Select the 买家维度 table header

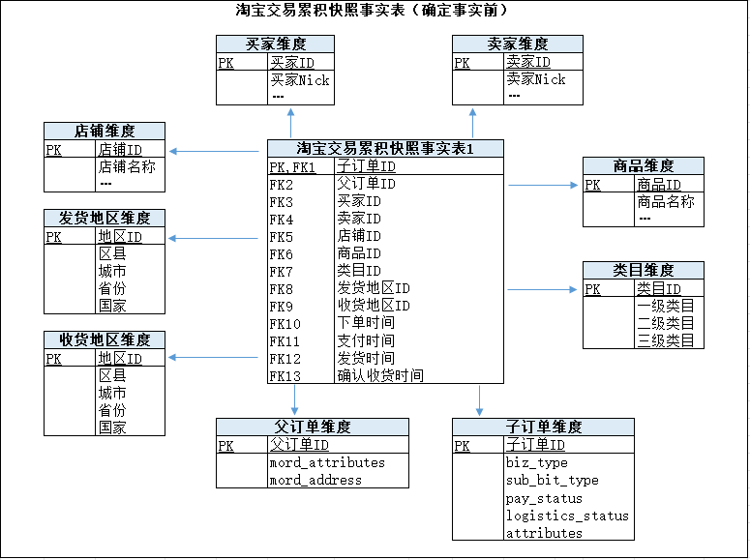pos(275,44)
